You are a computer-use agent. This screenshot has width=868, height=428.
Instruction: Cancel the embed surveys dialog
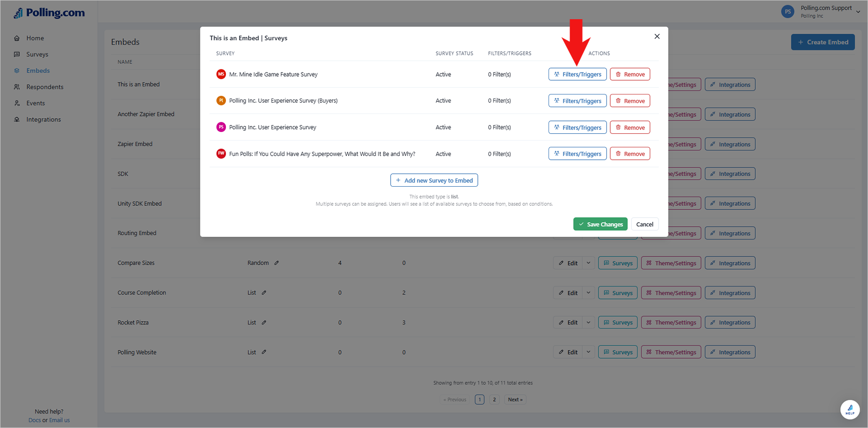(x=644, y=224)
